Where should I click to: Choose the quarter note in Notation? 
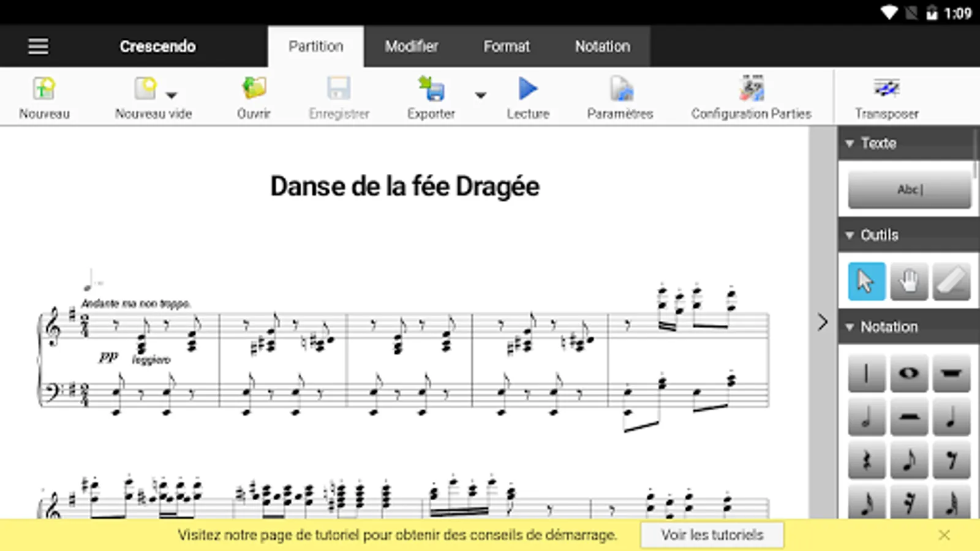[951, 417]
